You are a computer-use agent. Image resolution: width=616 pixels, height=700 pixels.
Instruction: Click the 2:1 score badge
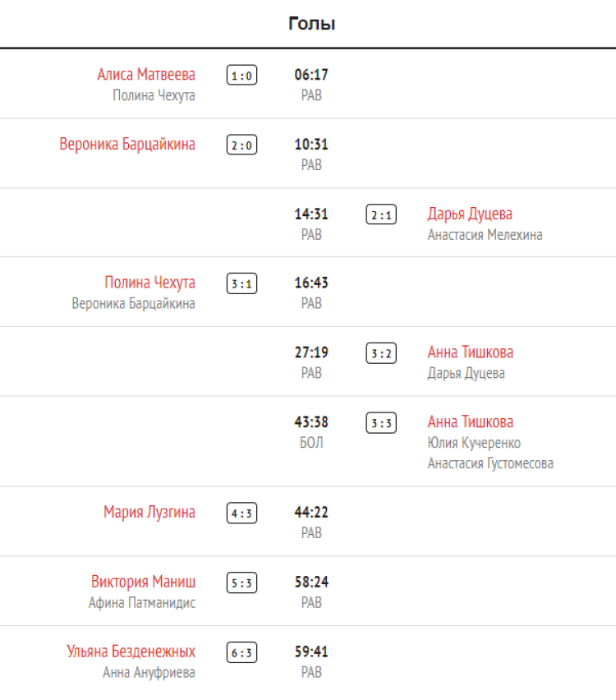coord(381,215)
